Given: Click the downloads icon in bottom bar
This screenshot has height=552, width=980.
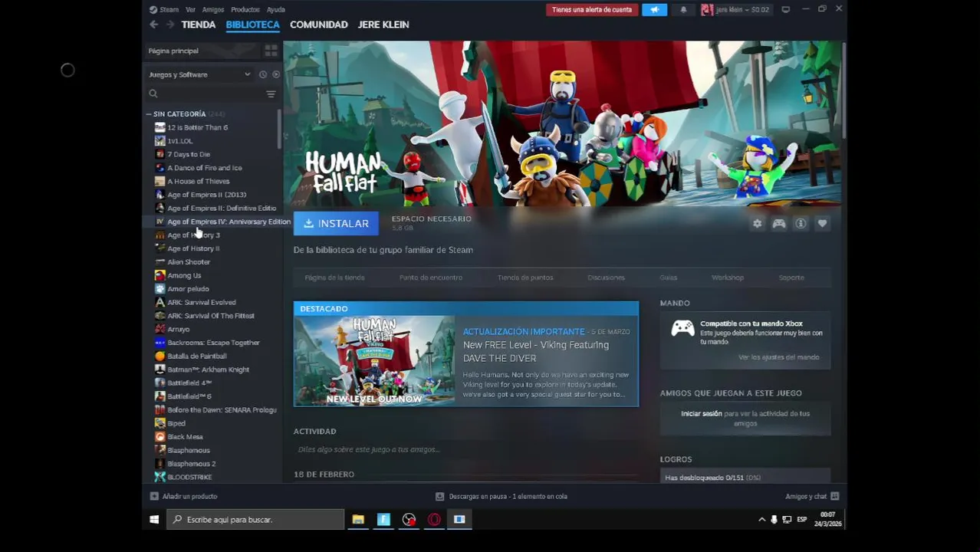Looking at the screenshot, I should pyautogui.click(x=439, y=496).
